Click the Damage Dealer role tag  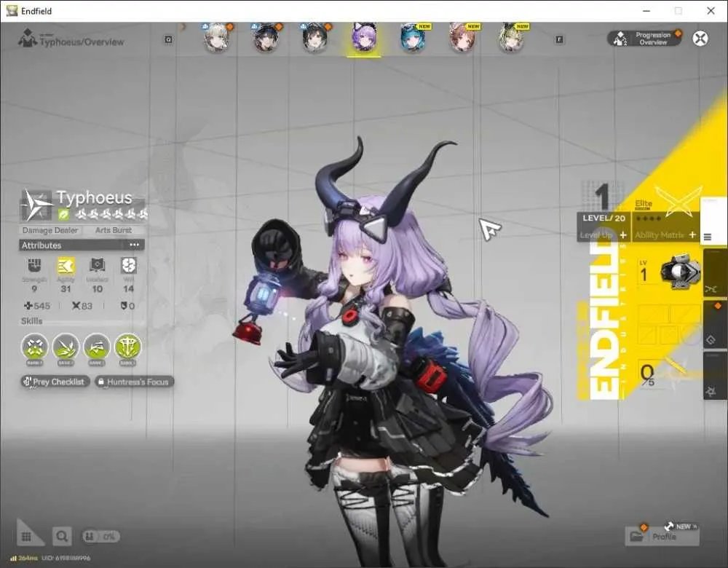click(x=50, y=230)
